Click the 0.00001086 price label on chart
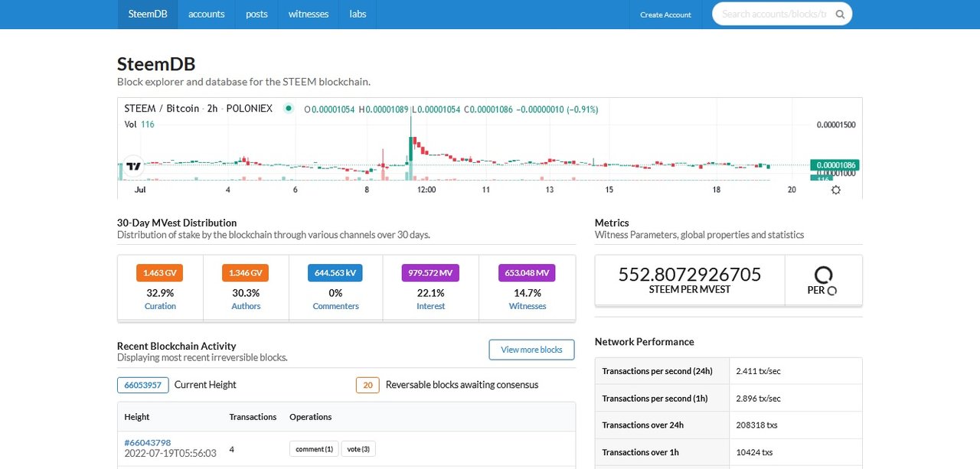Screen dimensions: 980x469 point(835,165)
